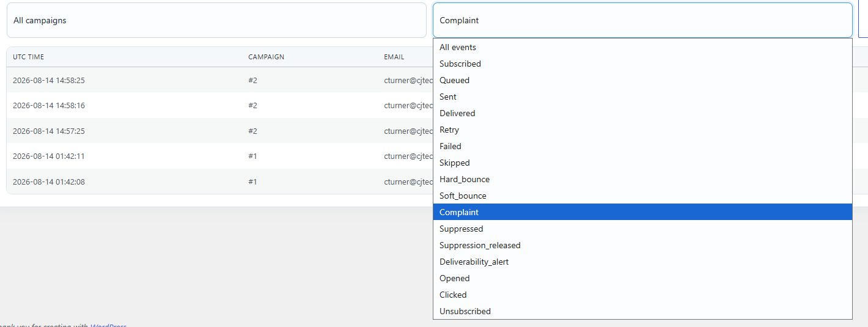The width and height of the screenshot is (868, 327).
Task: Click the EMAIL column header
Action: click(394, 57)
